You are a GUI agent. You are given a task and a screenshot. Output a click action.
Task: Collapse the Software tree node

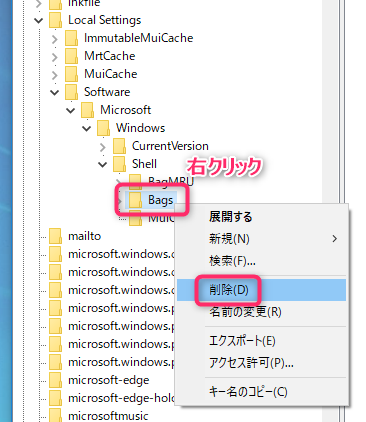point(55,93)
